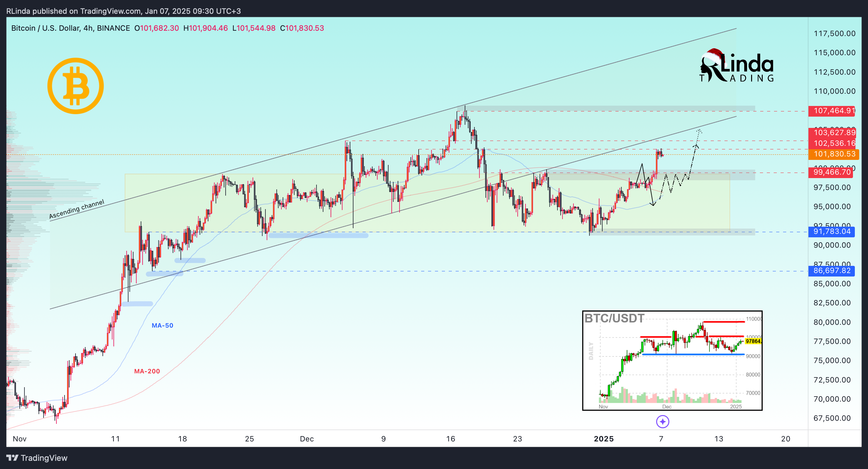Image resolution: width=868 pixels, height=469 pixels.
Task: Click the '13' date on time axis
Action: 719,439
